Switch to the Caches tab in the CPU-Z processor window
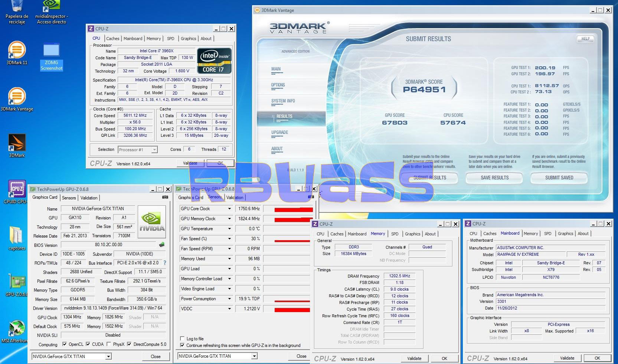Image resolution: width=618 pixels, height=364 pixels. click(113, 39)
